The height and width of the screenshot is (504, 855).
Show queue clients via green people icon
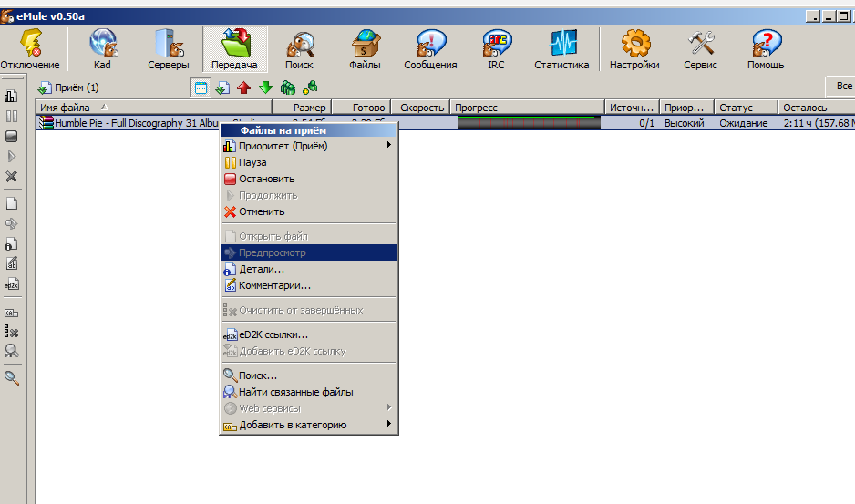coord(288,87)
